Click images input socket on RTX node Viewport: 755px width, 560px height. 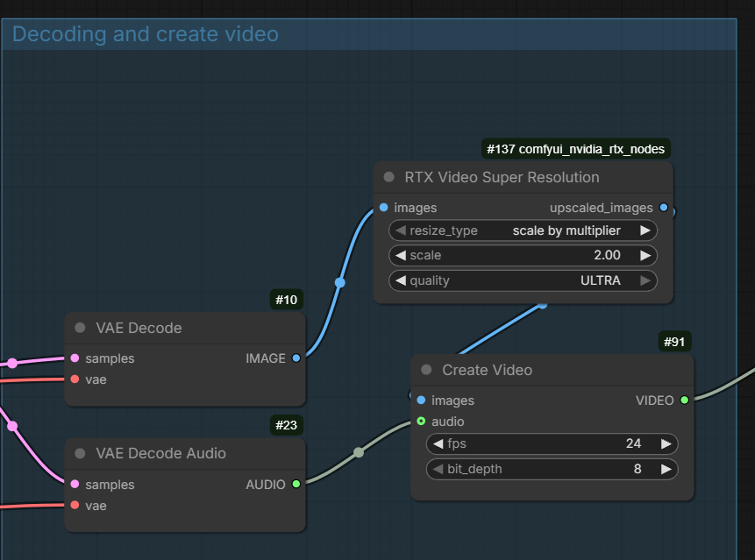pos(384,208)
